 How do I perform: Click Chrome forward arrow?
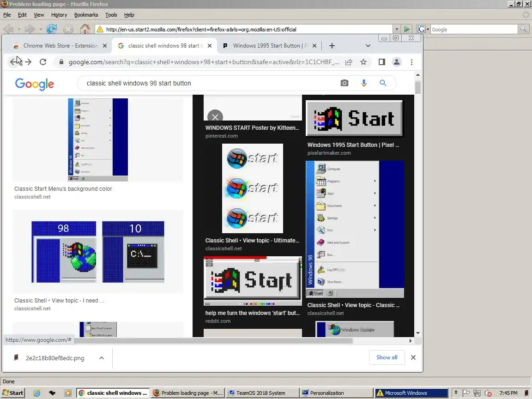(x=28, y=62)
